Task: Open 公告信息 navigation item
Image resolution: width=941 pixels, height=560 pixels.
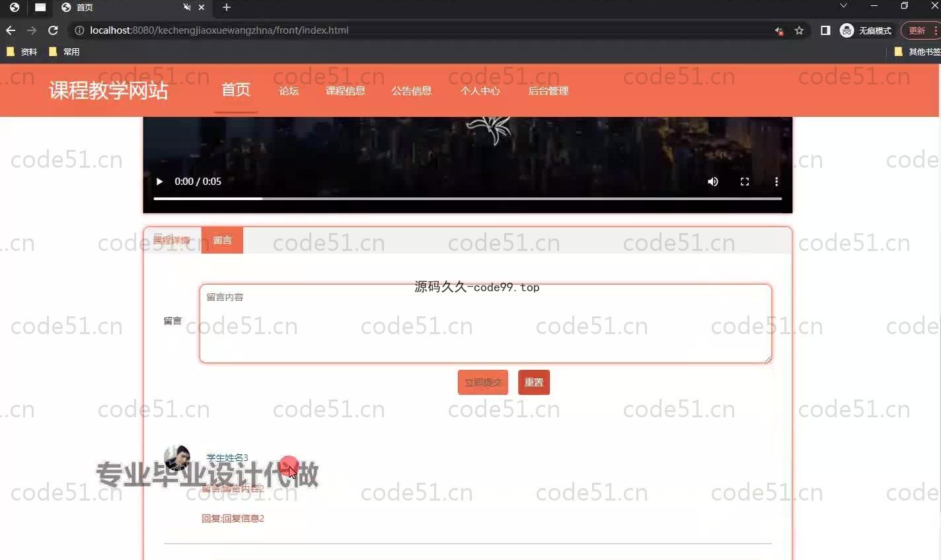Action: pos(411,91)
